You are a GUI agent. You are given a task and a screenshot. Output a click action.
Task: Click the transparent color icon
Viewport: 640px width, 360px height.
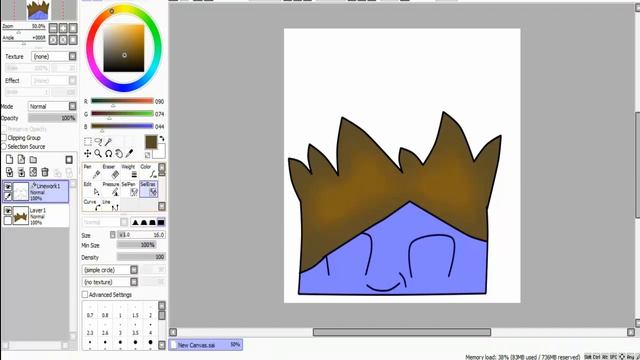(x=148, y=155)
